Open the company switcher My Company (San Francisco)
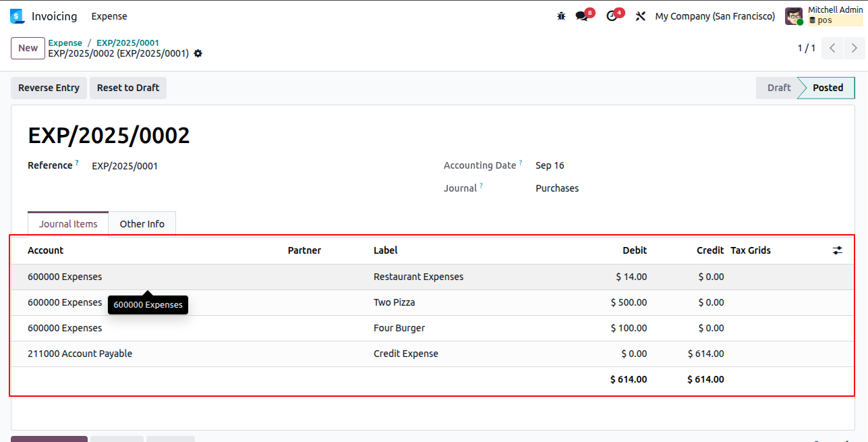This screenshot has width=868, height=442. click(715, 16)
